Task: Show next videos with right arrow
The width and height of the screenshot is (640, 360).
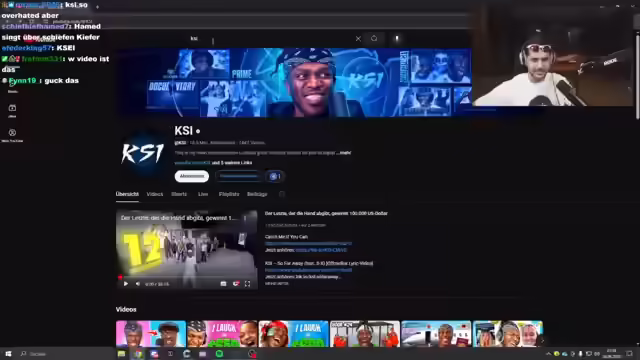Action: click(542, 339)
